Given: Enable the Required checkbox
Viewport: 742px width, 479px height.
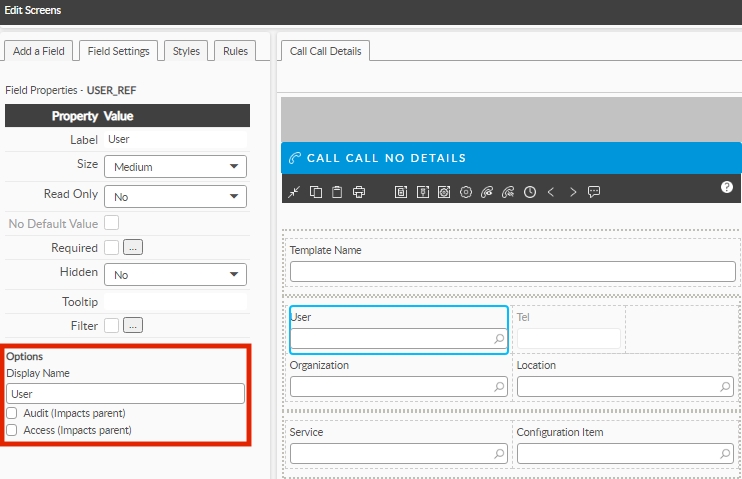Looking at the screenshot, I should [x=111, y=247].
